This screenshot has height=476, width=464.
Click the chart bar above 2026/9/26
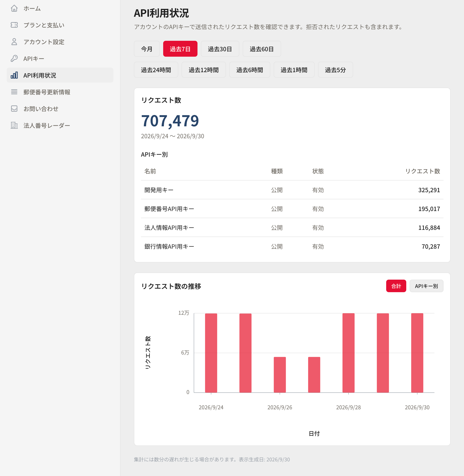pos(280,375)
